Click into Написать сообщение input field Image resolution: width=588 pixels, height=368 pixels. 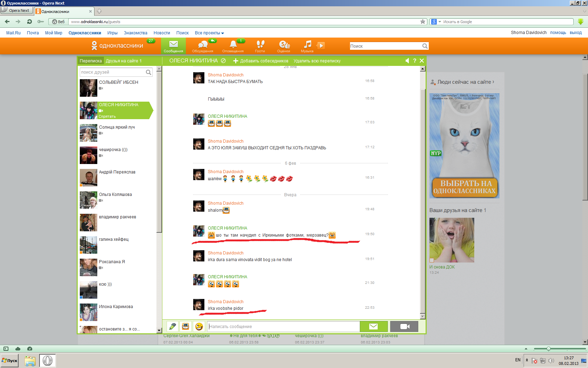point(283,327)
